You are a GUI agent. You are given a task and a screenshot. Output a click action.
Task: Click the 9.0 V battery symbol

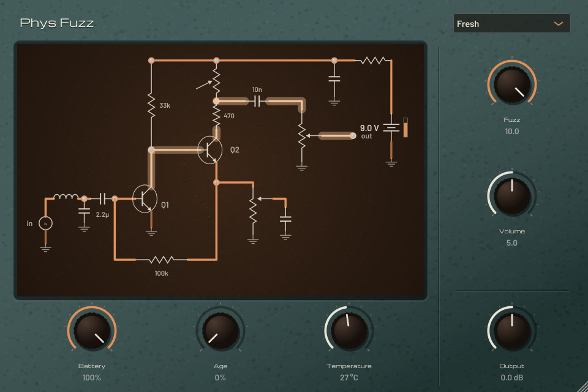391,128
